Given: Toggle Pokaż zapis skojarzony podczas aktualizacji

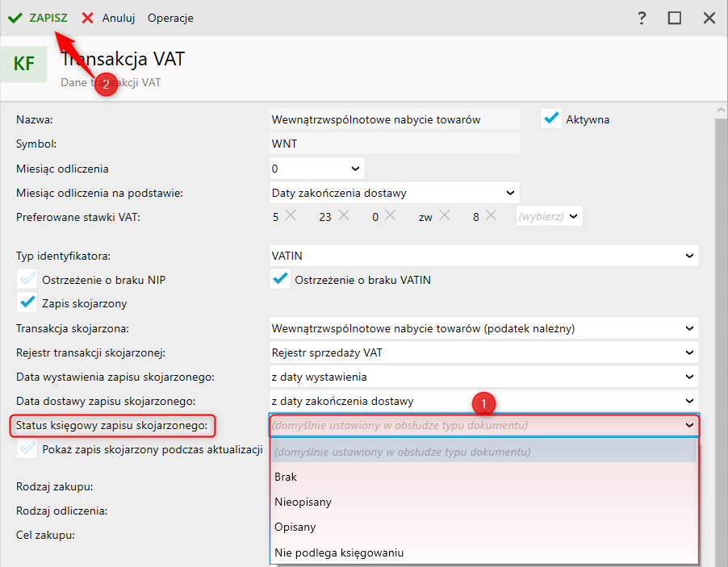Looking at the screenshot, I should point(27,448).
